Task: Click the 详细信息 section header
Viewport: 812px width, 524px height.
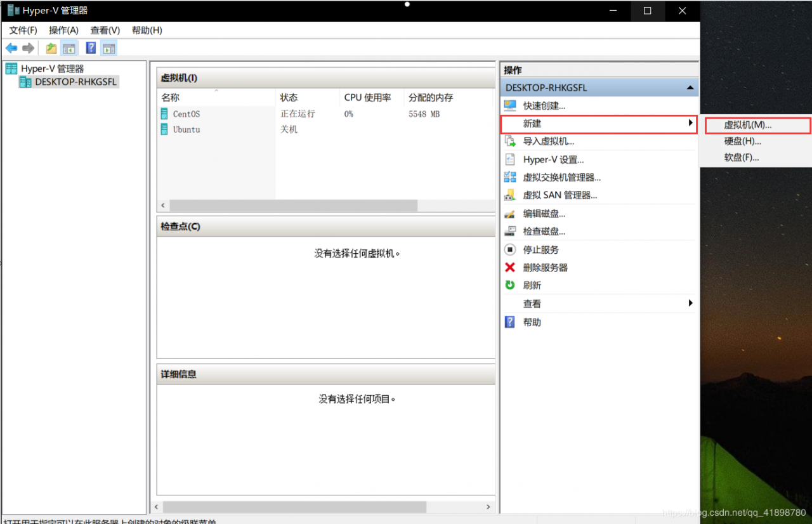Action: [326, 374]
